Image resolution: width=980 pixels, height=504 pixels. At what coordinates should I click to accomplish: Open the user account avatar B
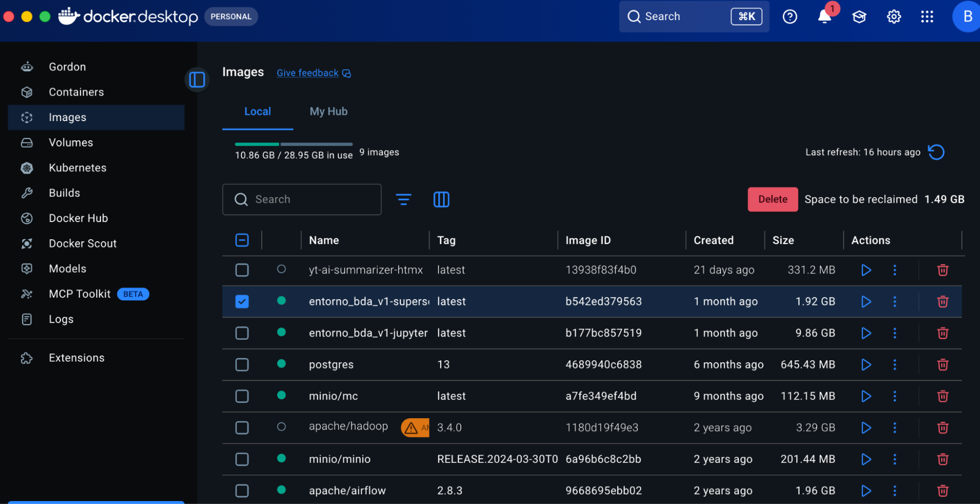coord(966,17)
